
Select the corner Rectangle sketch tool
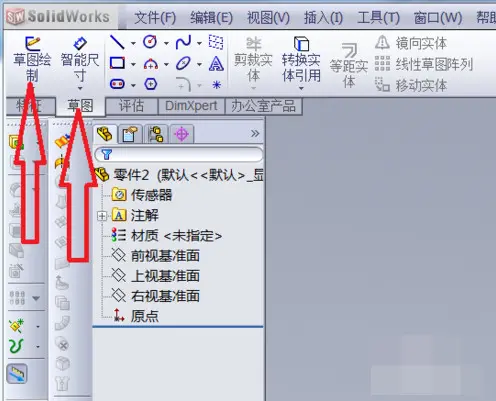[x=117, y=63]
